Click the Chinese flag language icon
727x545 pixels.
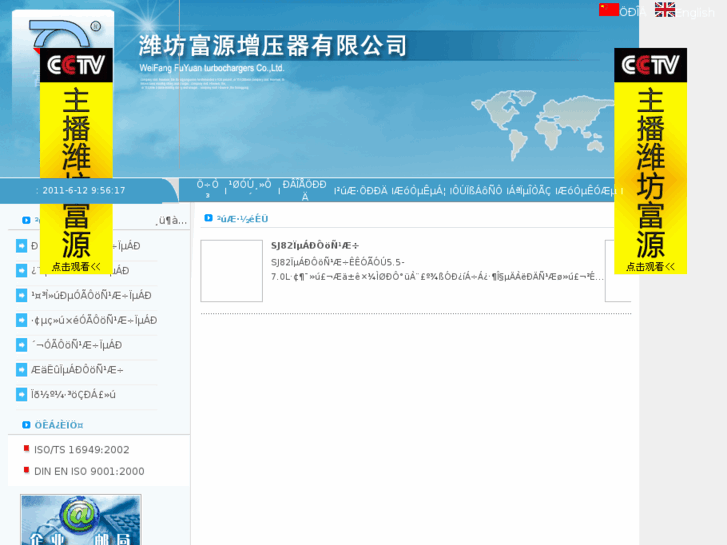click(608, 10)
